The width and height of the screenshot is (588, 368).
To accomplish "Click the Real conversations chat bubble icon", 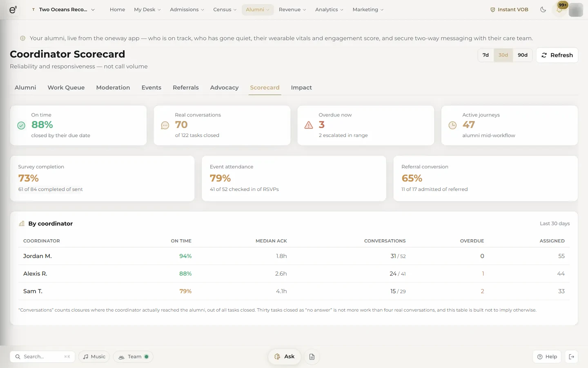I will (x=165, y=126).
